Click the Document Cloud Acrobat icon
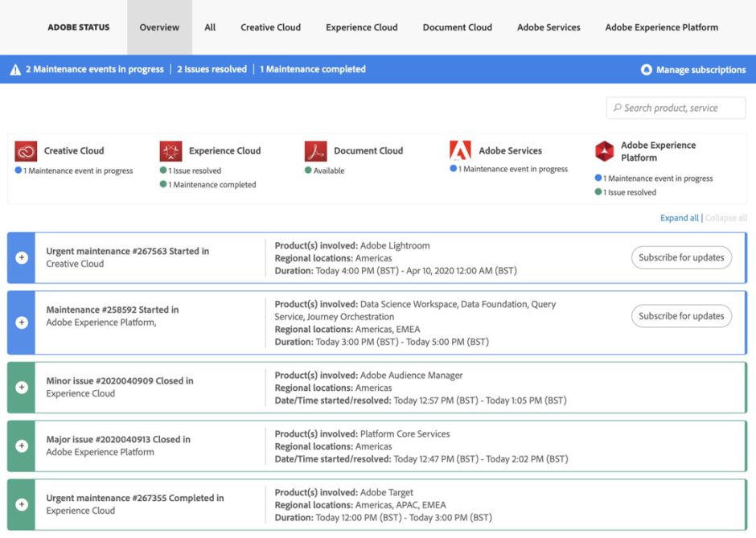756x538 pixels. [x=315, y=150]
